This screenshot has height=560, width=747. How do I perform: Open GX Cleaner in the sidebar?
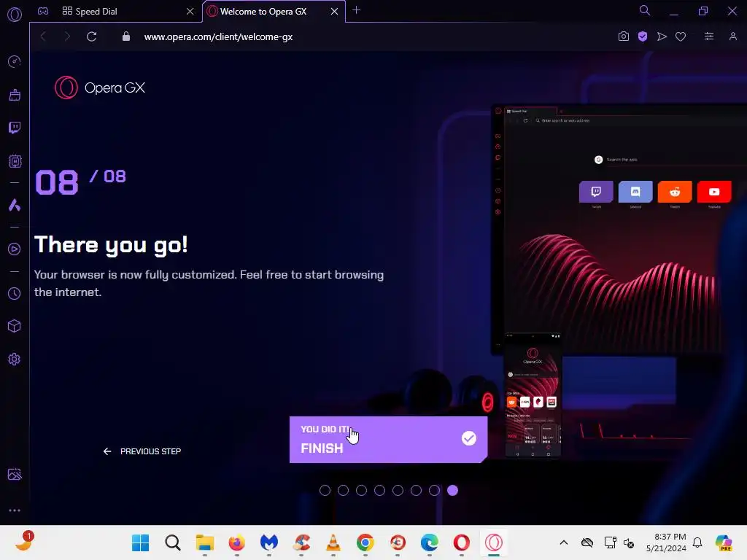pos(15,95)
